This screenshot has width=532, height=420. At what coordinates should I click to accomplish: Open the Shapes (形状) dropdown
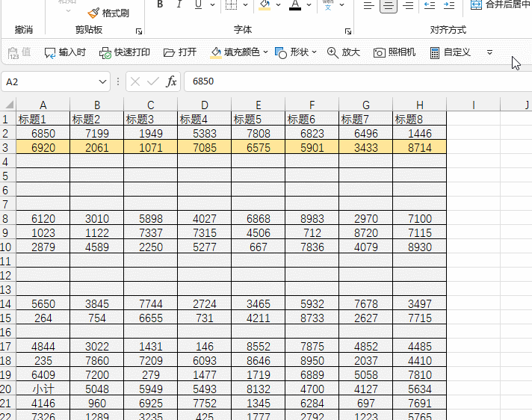click(x=295, y=52)
